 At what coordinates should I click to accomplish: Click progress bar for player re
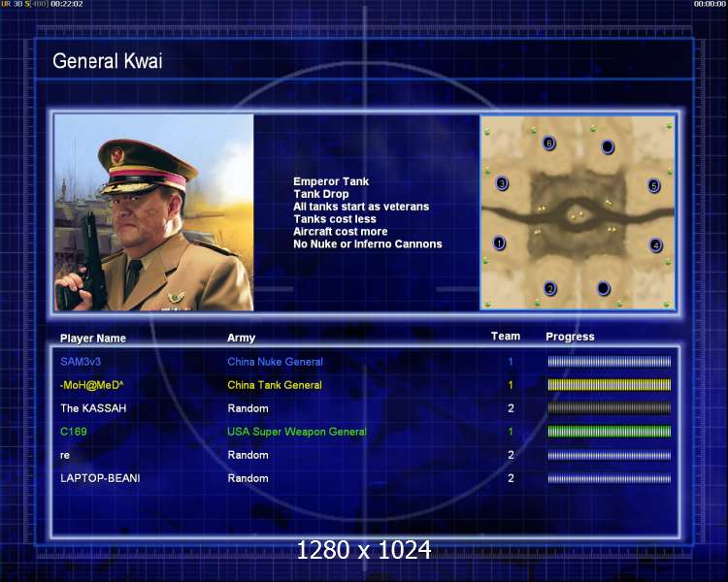point(610,455)
